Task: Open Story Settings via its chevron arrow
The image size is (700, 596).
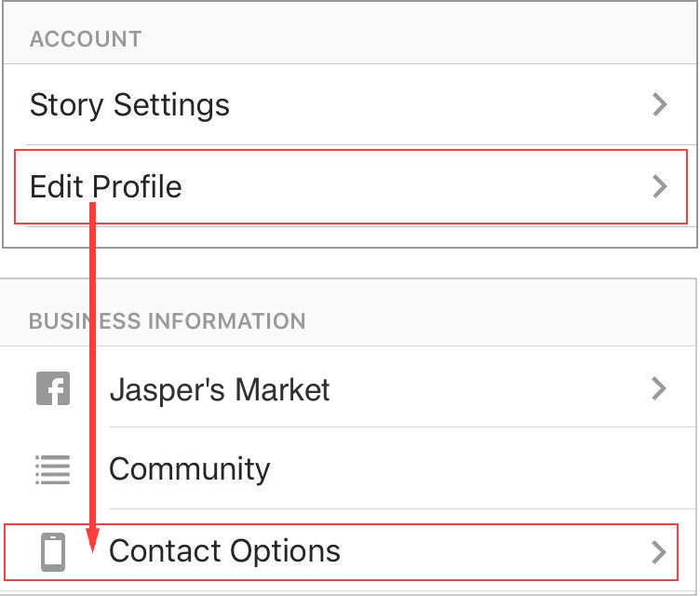Action: [660, 104]
